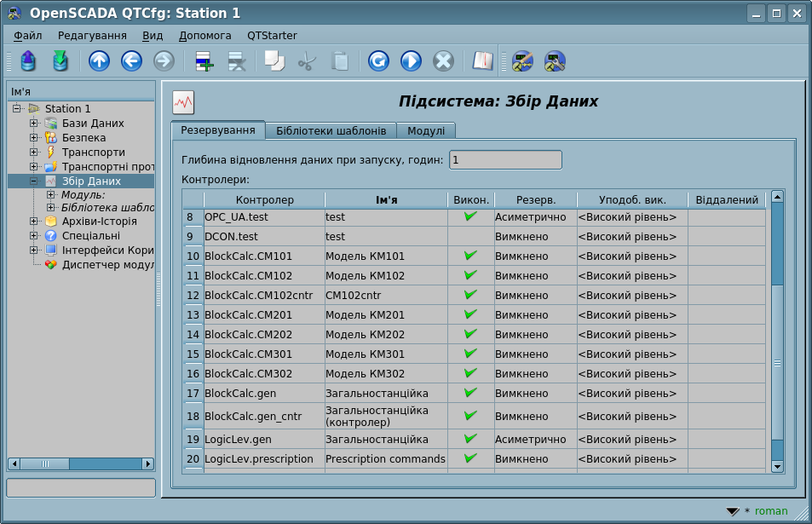The height and width of the screenshot is (524, 812).
Task: Click the load from database toolbar icon
Action: (28, 60)
